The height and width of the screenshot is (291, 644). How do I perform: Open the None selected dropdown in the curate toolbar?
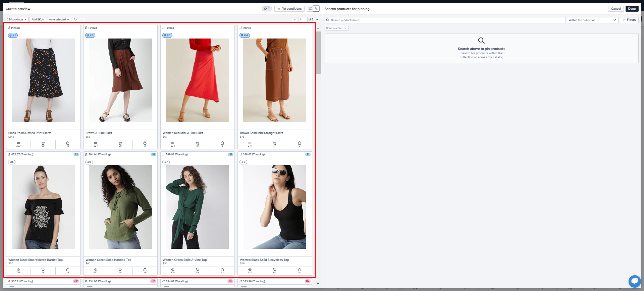coord(59,19)
